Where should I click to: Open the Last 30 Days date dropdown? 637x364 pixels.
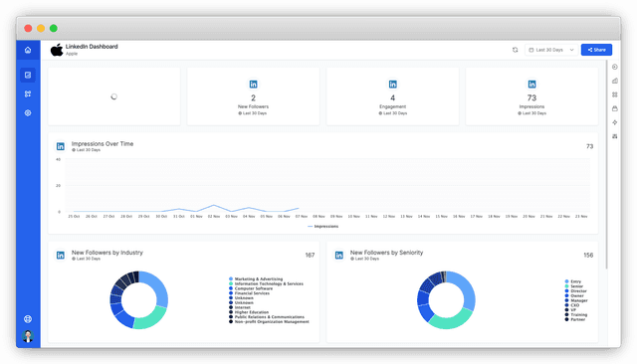coord(551,50)
